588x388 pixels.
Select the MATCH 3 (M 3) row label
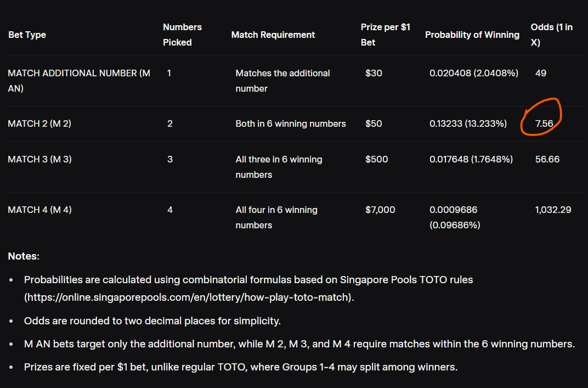click(x=39, y=159)
